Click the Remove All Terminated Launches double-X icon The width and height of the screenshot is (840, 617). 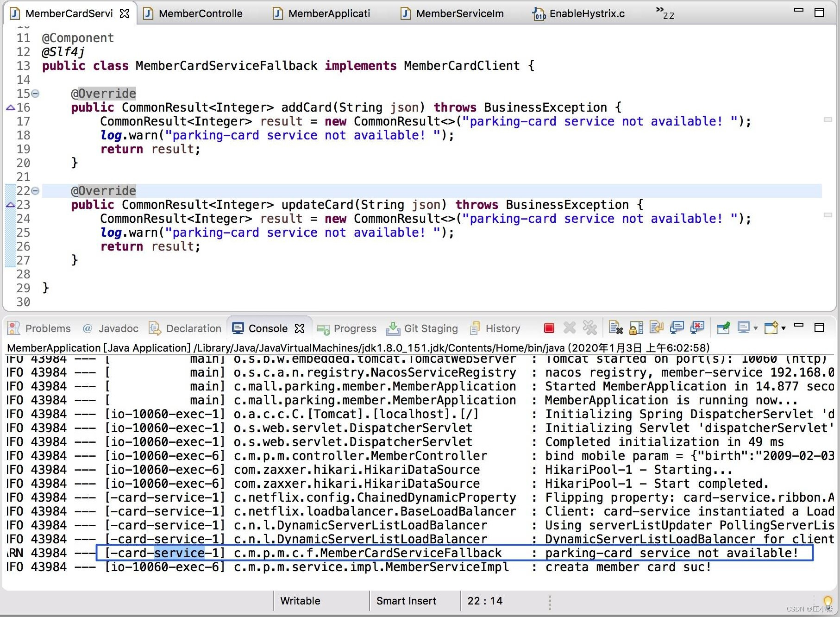590,328
